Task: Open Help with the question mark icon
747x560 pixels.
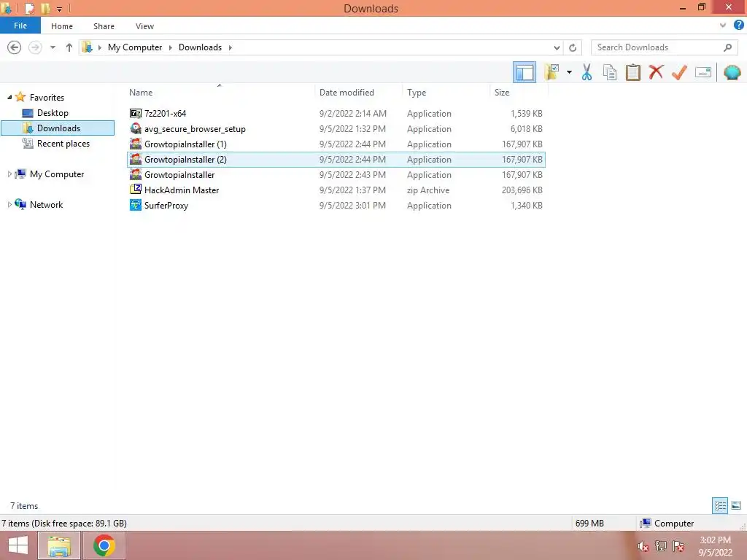Action: 738,26
